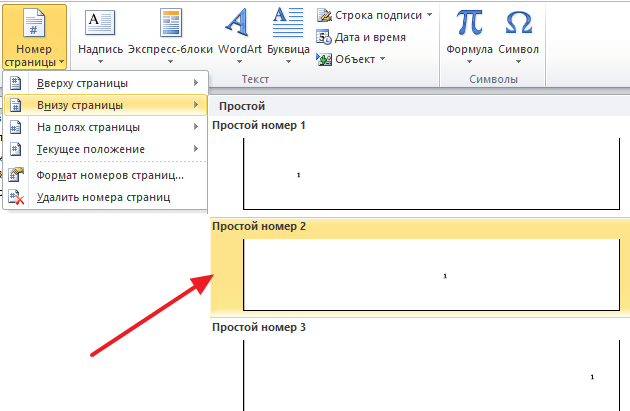
Task: Click the Символ omega icon
Action: point(519,22)
